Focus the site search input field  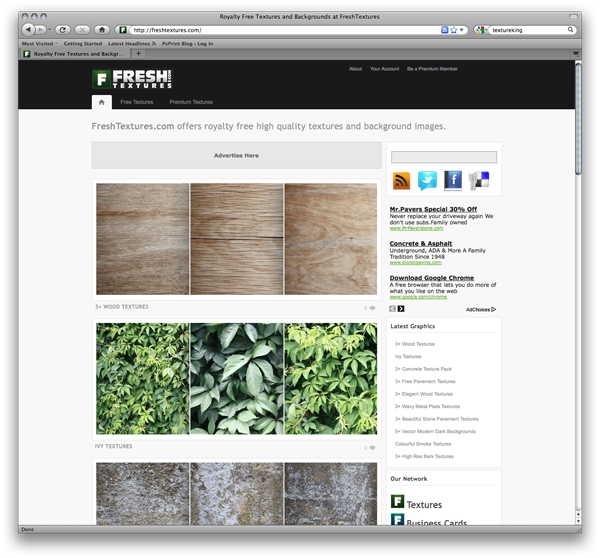[444, 157]
